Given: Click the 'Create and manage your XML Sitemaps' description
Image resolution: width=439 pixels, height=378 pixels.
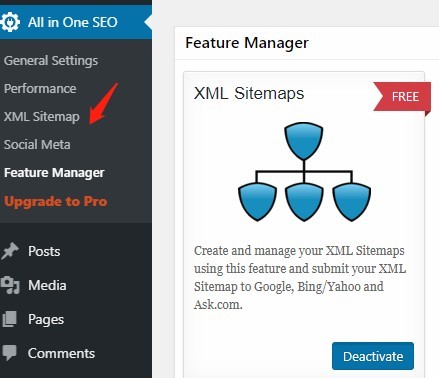Looking at the screenshot, I should click(300, 277).
